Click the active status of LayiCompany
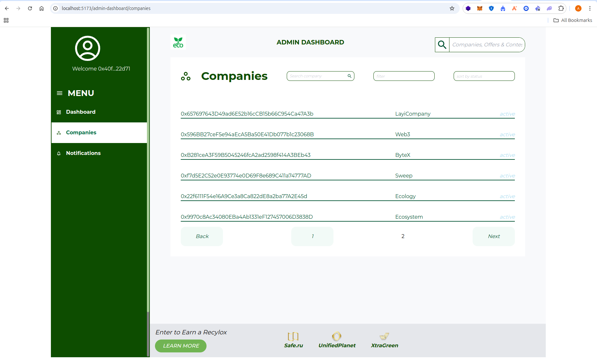Screen dimensions: 597x364 [x=507, y=114]
